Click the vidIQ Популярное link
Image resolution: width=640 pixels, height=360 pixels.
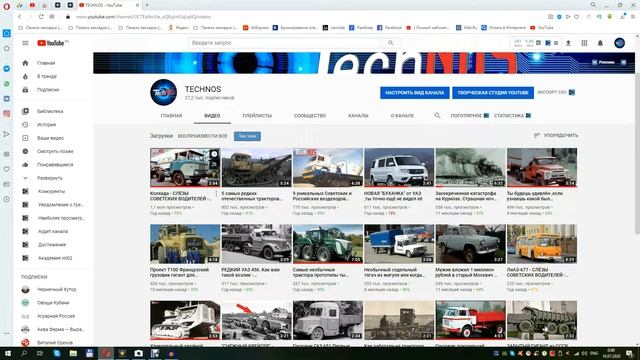pyautogui.click(x=469, y=116)
